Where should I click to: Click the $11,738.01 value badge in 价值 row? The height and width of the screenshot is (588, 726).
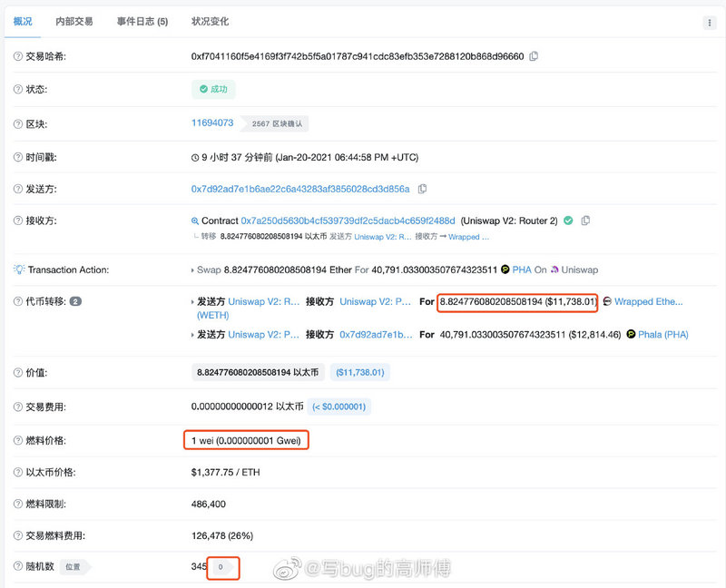pyautogui.click(x=359, y=372)
